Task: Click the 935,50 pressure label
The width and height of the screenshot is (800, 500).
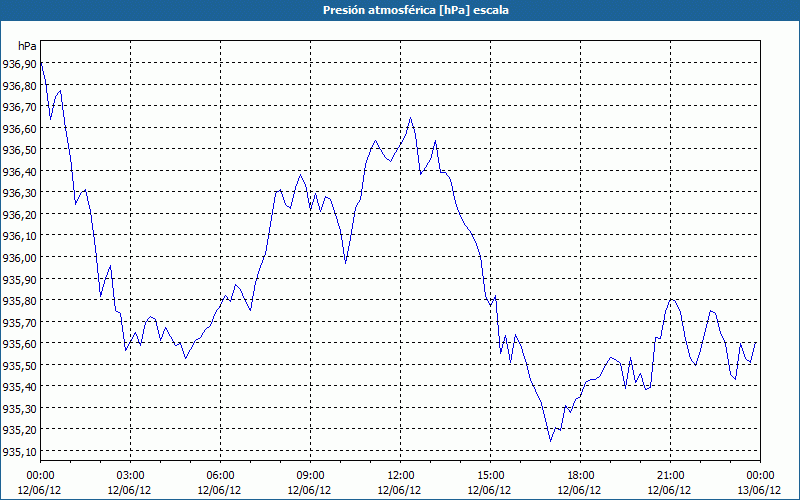Action: [19, 365]
